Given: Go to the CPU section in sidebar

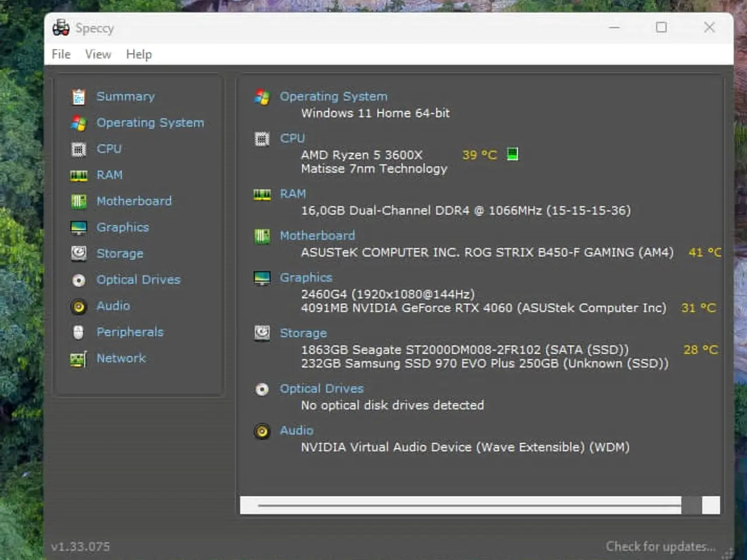Looking at the screenshot, I should point(109,149).
